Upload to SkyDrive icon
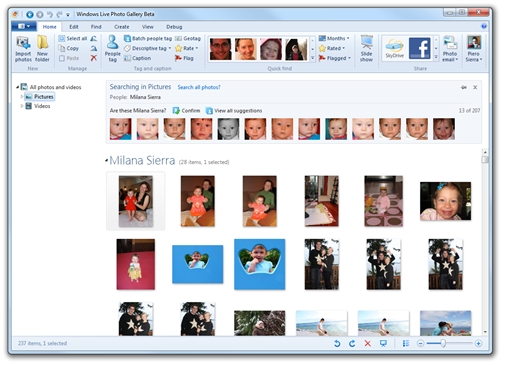This screenshot has height=365, width=510. click(394, 48)
